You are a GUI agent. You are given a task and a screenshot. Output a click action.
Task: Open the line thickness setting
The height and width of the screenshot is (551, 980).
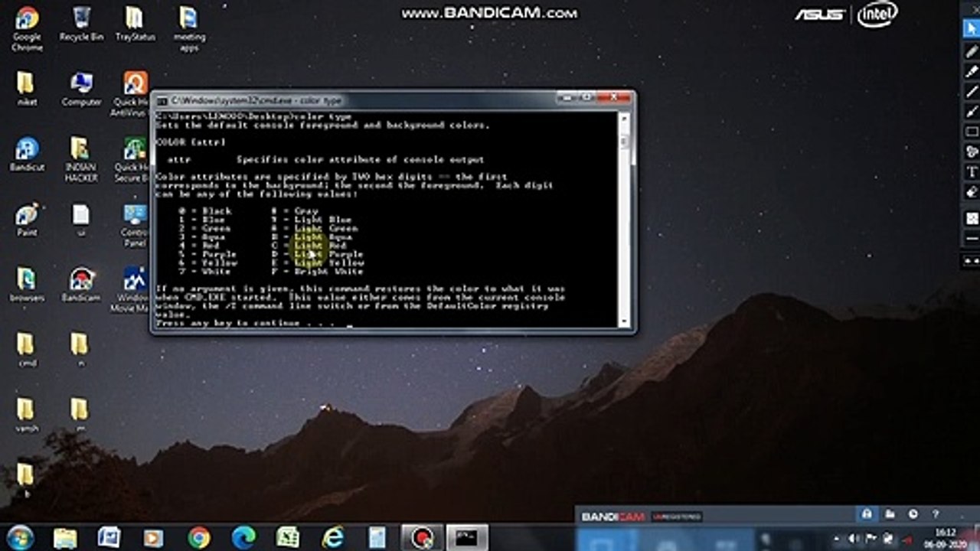[972, 240]
